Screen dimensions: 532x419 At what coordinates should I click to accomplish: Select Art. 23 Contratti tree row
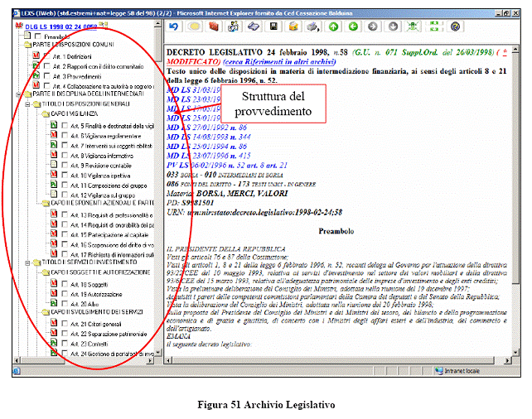pyautogui.click(x=89, y=344)
